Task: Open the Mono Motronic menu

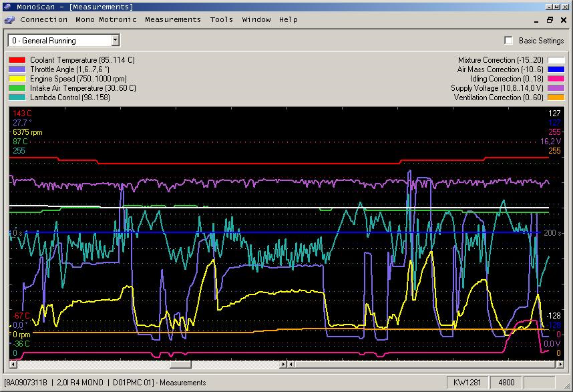Action: pos(106,20)
